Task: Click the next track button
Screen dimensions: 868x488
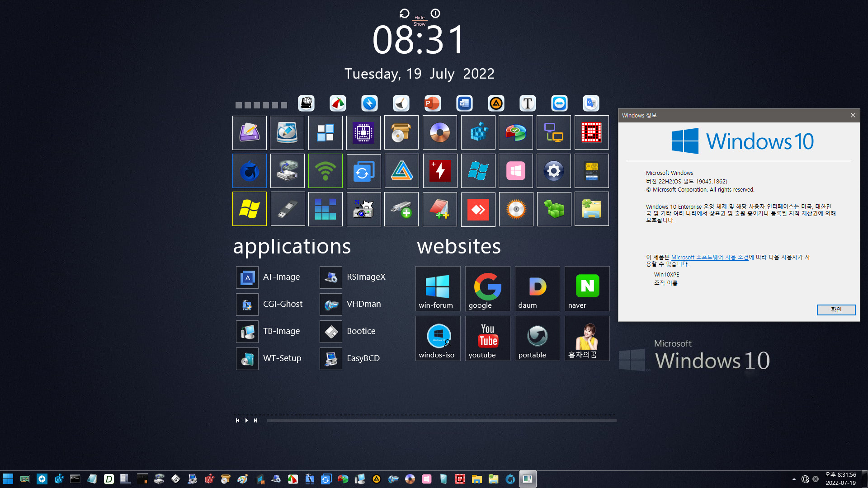Action: coord(255,421)
